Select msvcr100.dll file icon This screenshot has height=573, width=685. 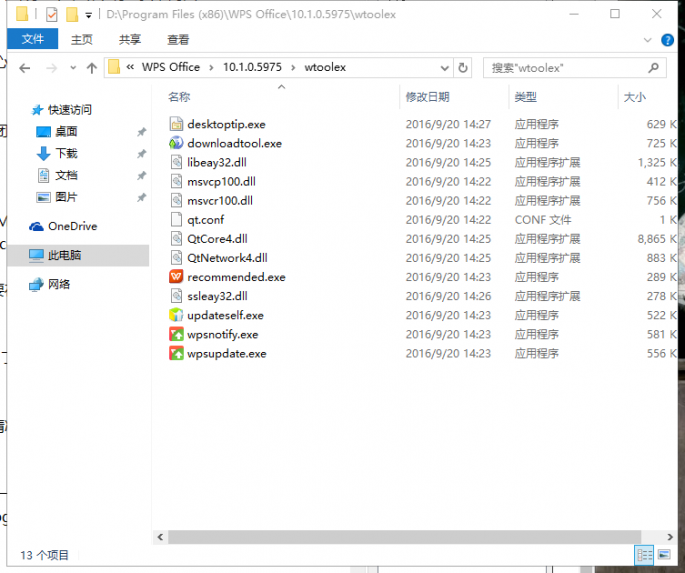176,200
